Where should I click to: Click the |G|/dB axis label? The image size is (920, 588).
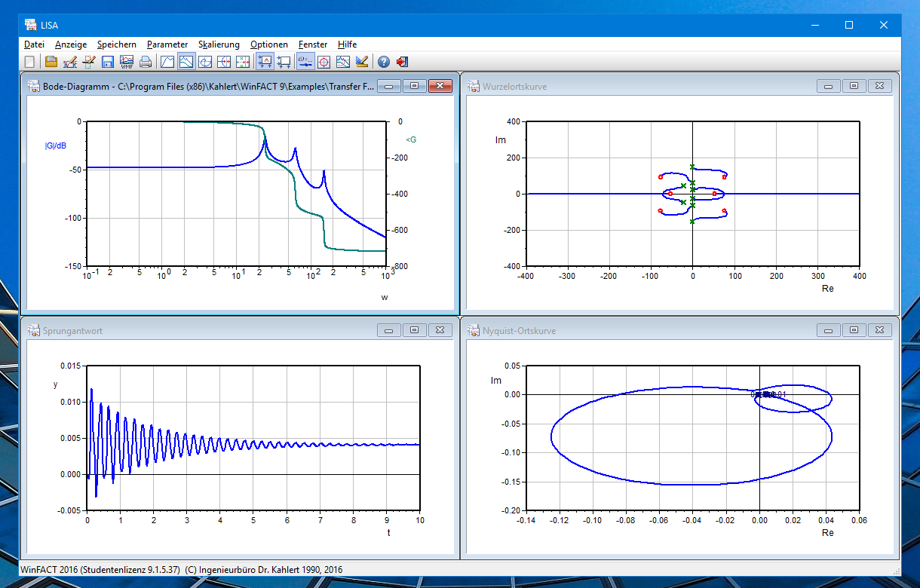tap(55, 146)
